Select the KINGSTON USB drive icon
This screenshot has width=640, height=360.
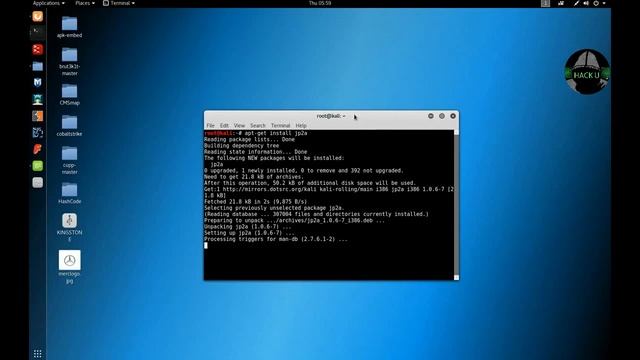[x=69, y=227]
